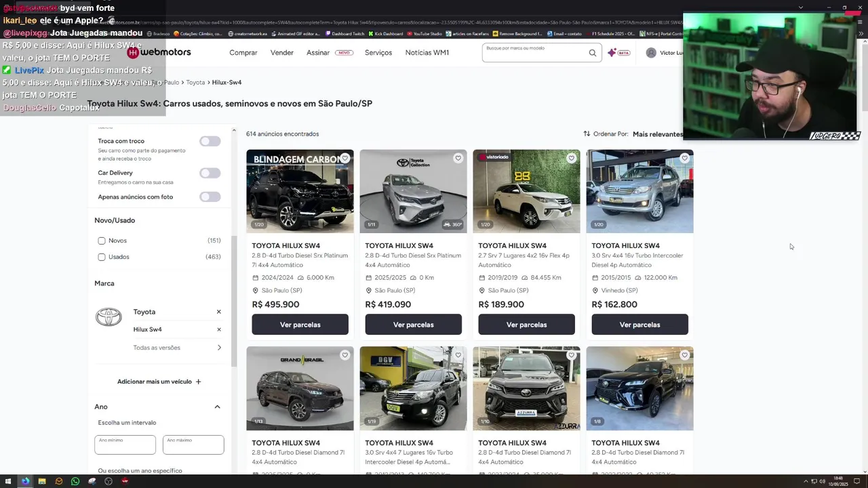Favorite the last black Hilux SW4 listing

(x=684, y=355)
